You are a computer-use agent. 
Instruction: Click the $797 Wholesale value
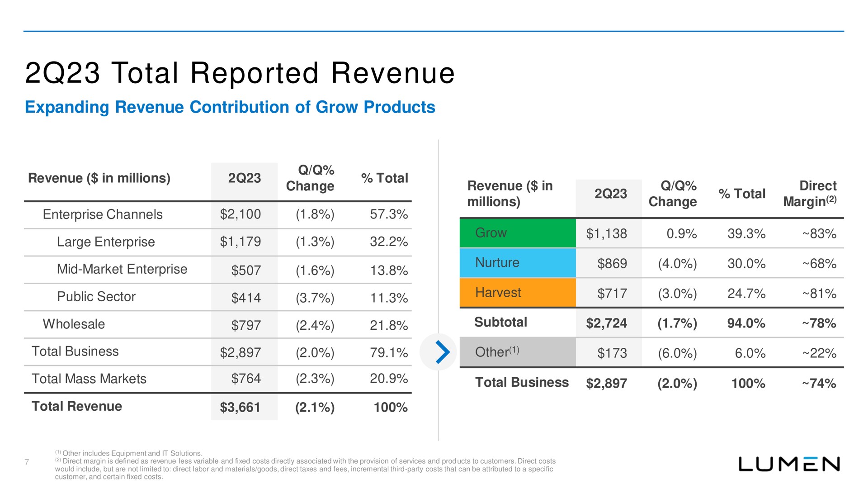[246, 325]
